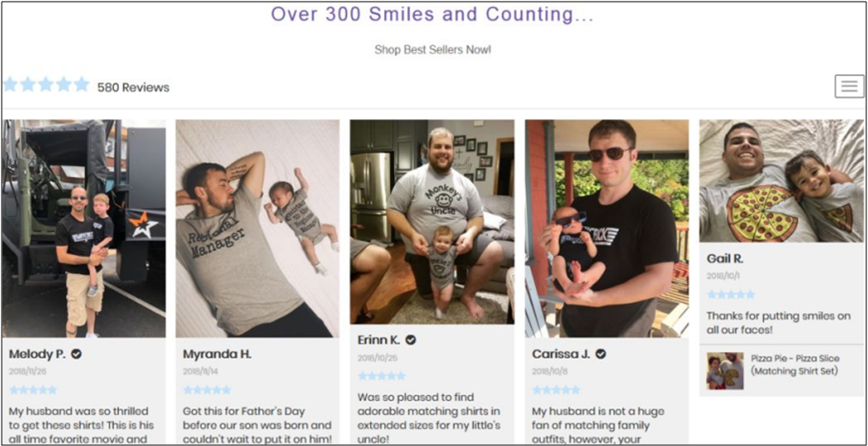
Task: Click Myranda H.'s star rating
Action: pos(207,390)
